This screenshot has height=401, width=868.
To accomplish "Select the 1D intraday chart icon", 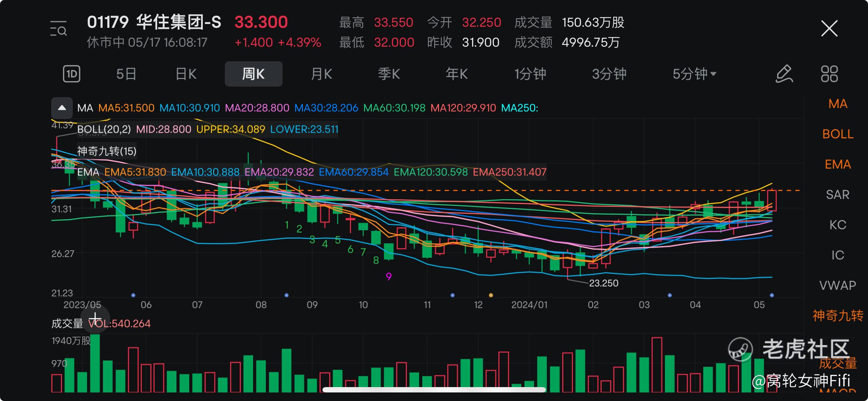I will click(72, 74).
